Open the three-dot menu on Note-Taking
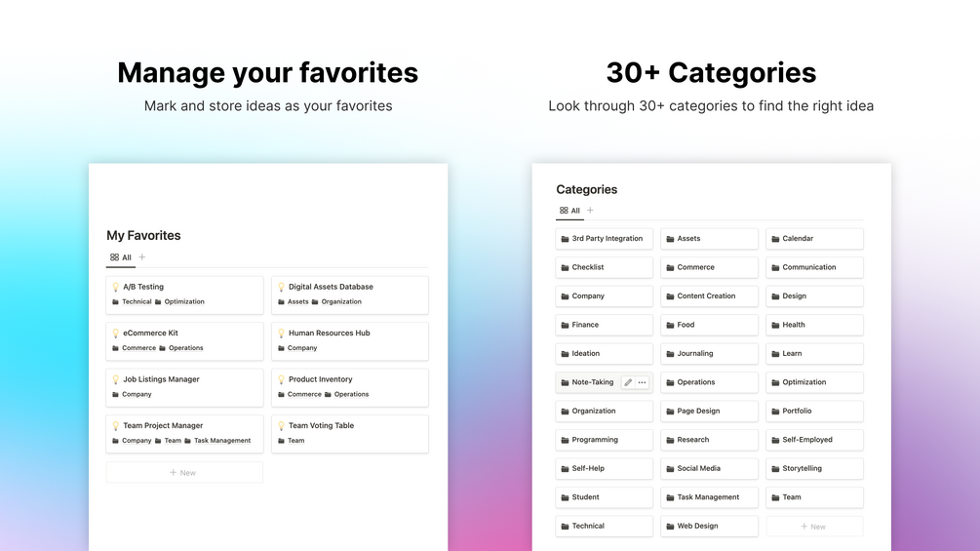This screenshot has height=551, width=980. pos(642,382)
